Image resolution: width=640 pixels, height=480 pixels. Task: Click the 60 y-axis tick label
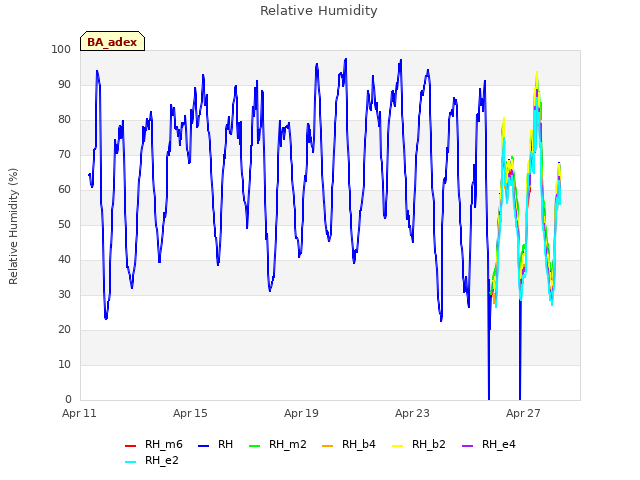64,189
